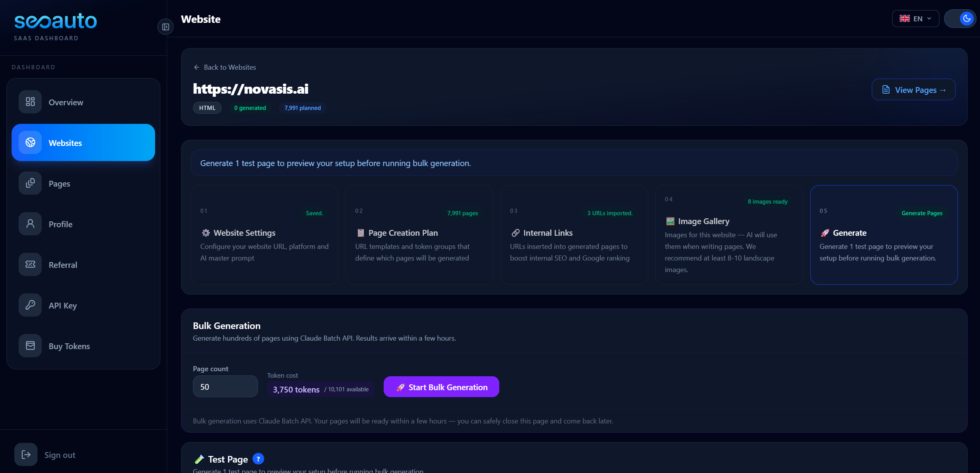Click the Referral ticket icon
Screen dimensions: 980x473
pyautogui.click(x=30, y=264)
